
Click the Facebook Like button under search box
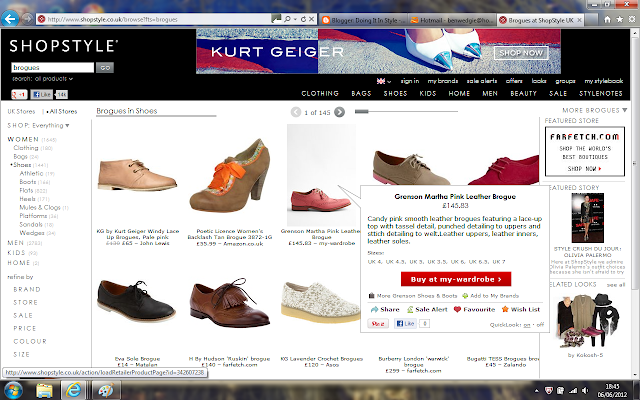point(41,94)
